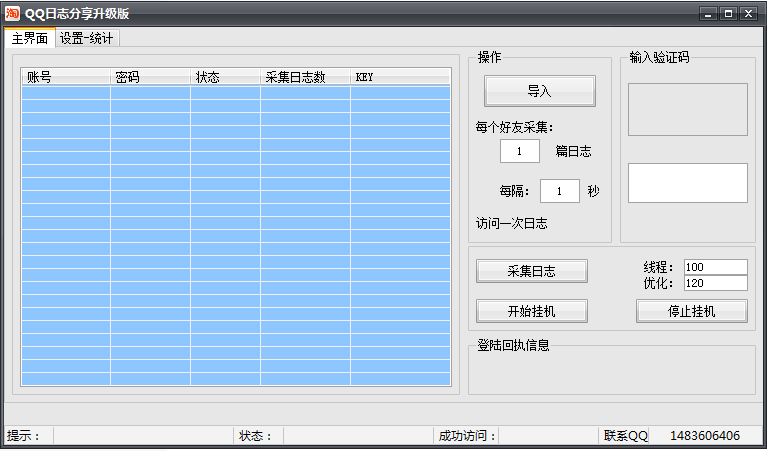
Task: Click the 成功访问： status bar label
Action: (467, 435)
